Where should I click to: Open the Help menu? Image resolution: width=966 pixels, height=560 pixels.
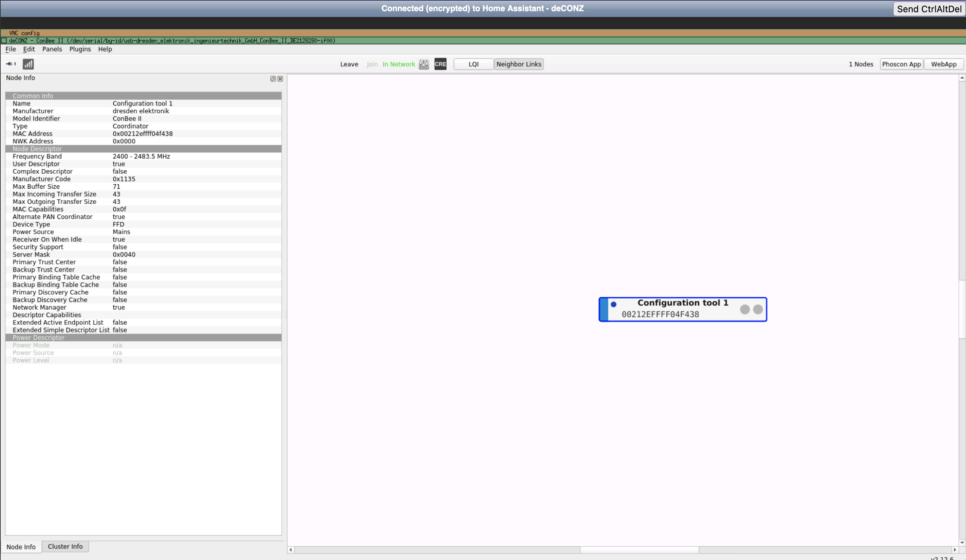point(105,49)
